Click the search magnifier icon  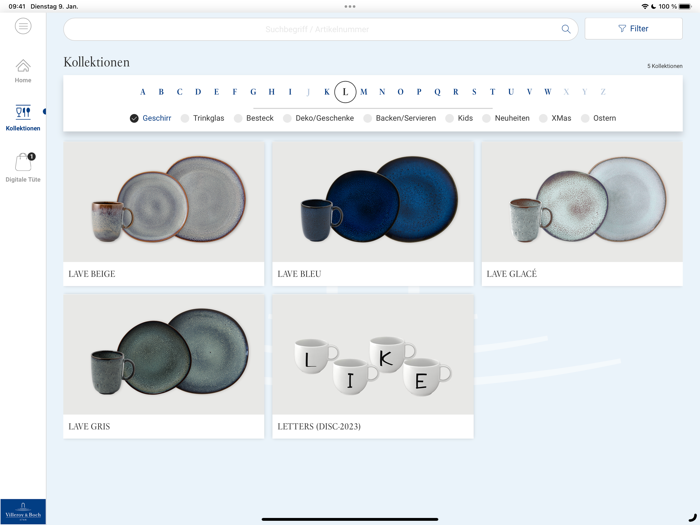click(x=566, y=29)
